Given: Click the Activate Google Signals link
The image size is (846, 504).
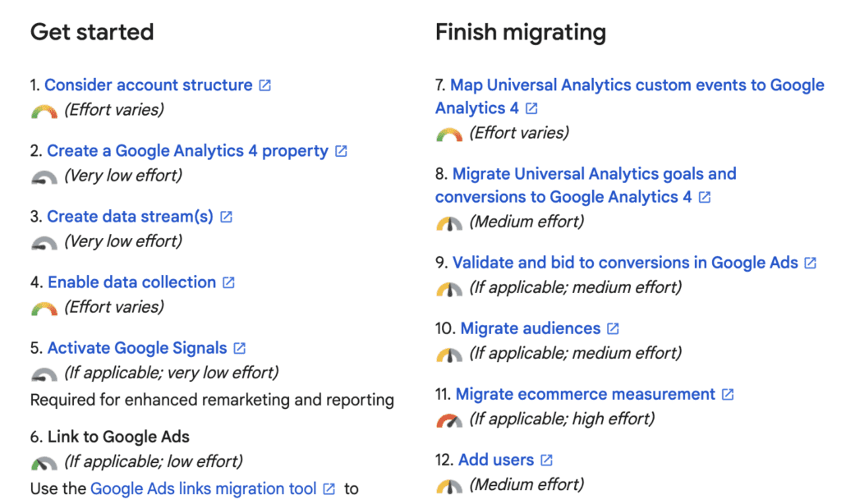Looking at the screenshot, I should pos(138,348).
